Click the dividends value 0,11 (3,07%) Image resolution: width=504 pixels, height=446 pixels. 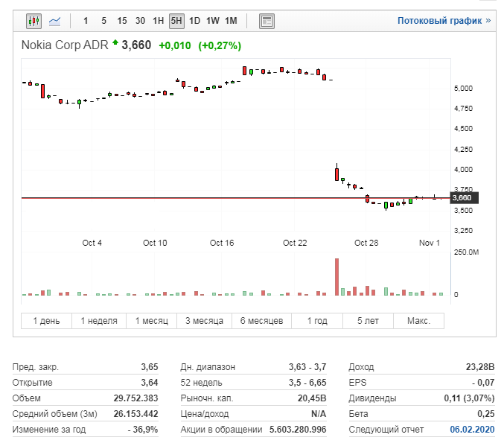tap(469, 398)
